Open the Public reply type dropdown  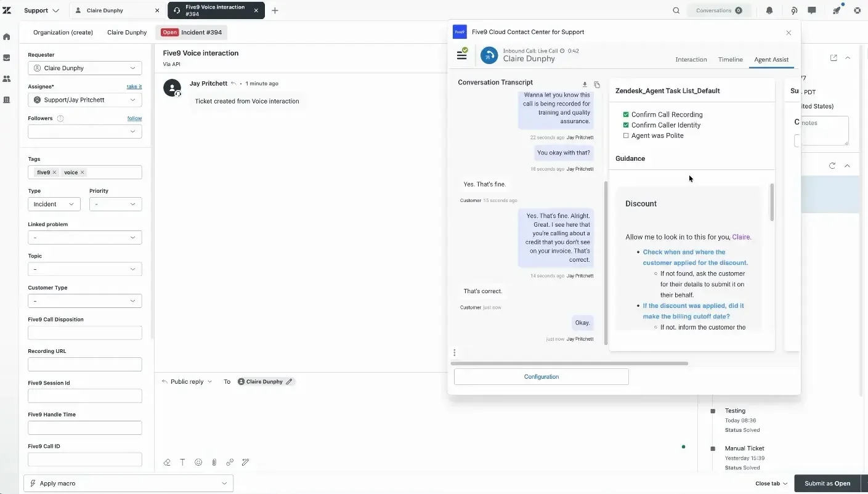(187, 382)
